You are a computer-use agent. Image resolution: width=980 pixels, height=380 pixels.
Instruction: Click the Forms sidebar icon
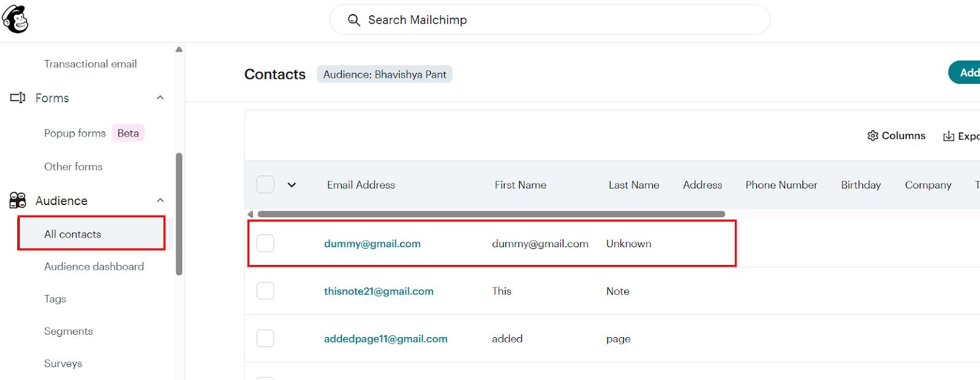coord(18,98)
